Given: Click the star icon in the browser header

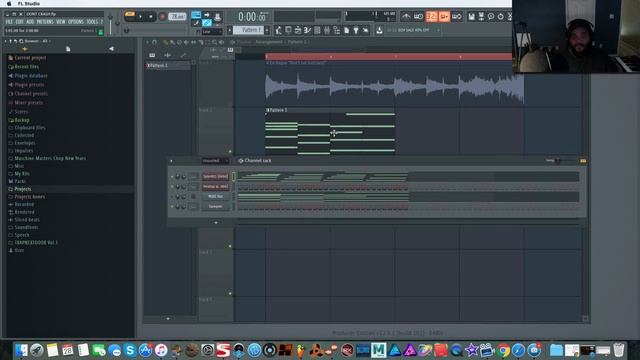Looking at the screenshot, I should click(24, 49).
